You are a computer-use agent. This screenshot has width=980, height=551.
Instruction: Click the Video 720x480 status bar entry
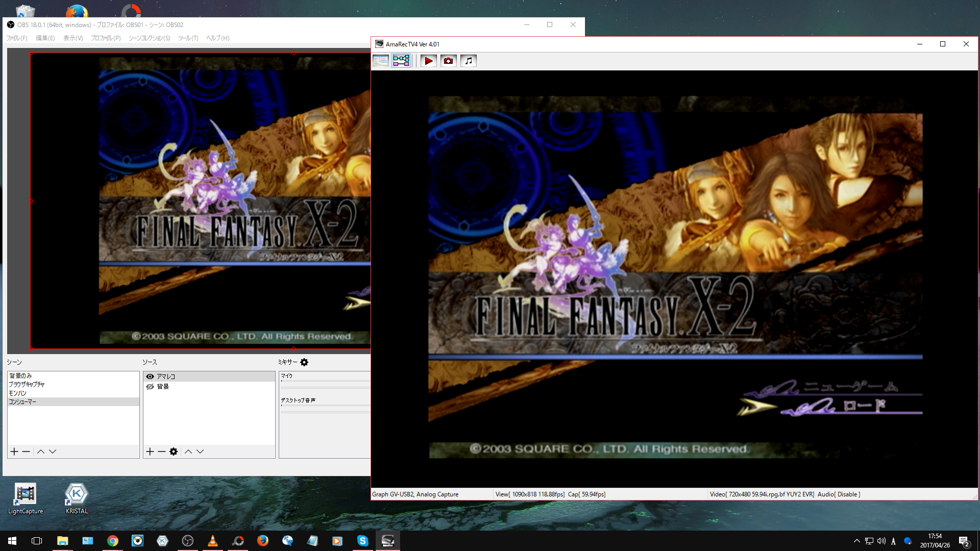point(762,494)
